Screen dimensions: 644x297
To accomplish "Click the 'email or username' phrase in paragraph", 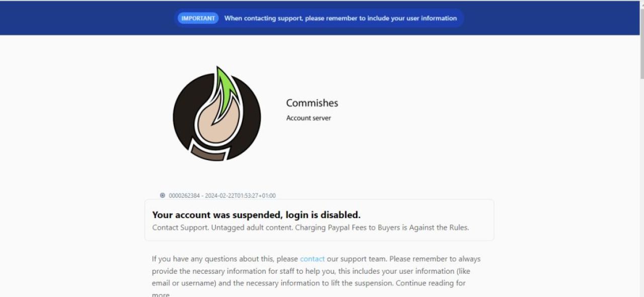I will click(x=184, y=283).
